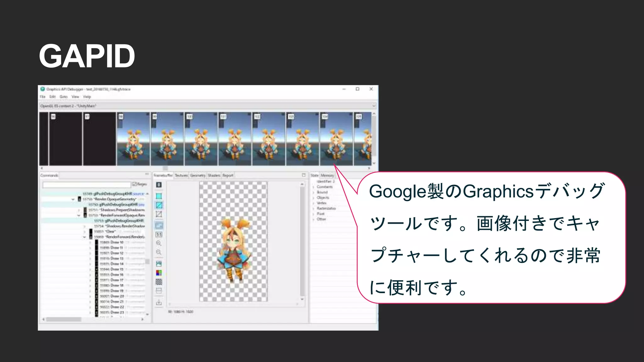Screen dimensions: 644x362
Task: Select the Framebuffer tab
Action: pos(163,175)
